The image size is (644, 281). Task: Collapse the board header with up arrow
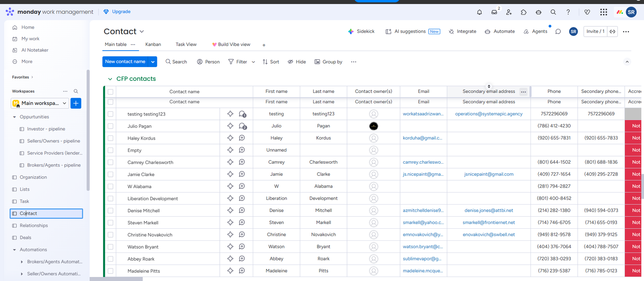tap(627, 62)
